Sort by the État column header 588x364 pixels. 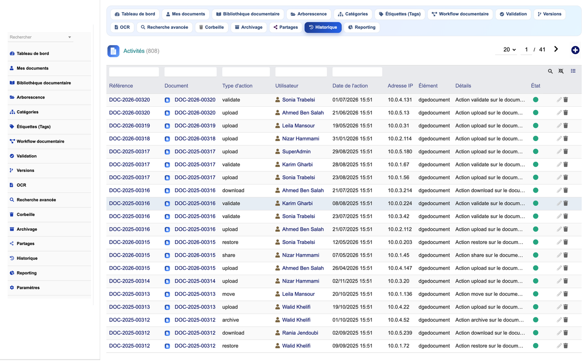point(536,86)
